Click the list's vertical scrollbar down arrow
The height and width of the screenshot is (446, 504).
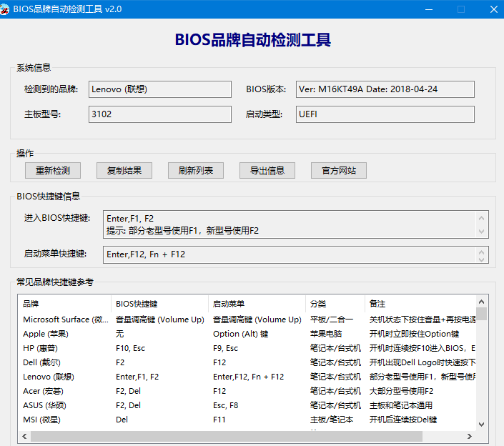[483, 424]
